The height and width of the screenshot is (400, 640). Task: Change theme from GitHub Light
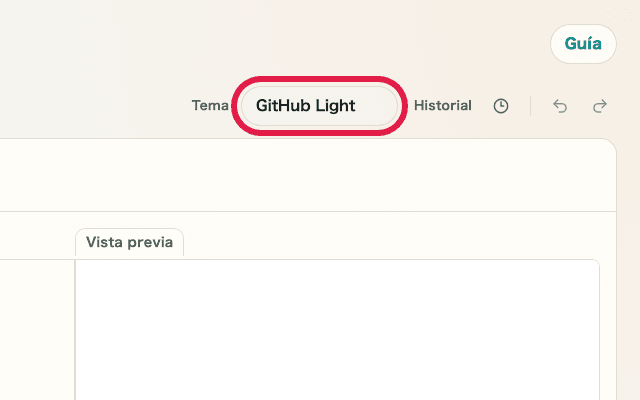[x=320, y=105]
